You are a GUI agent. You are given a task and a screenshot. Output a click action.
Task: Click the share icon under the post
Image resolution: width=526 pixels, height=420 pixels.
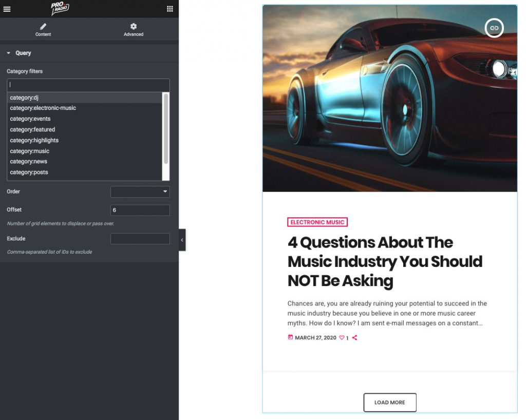tap(354, 338)
